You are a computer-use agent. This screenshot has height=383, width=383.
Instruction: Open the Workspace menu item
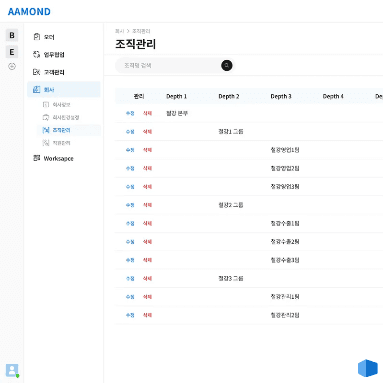(59, 158)
